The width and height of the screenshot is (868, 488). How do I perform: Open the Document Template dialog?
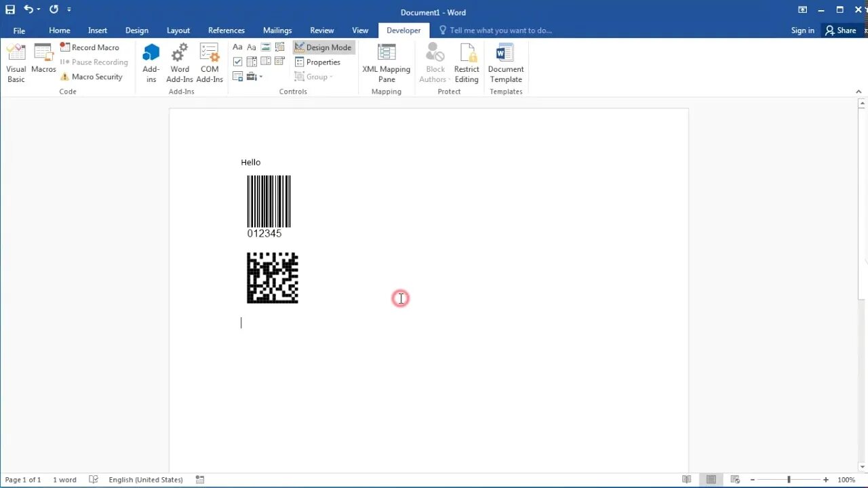[x=506, y=64]
